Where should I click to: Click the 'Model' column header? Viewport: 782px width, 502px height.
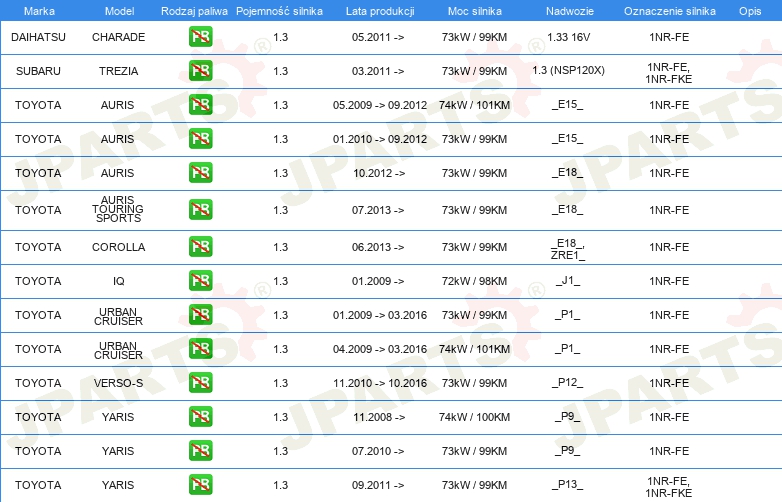click(119, 11)
